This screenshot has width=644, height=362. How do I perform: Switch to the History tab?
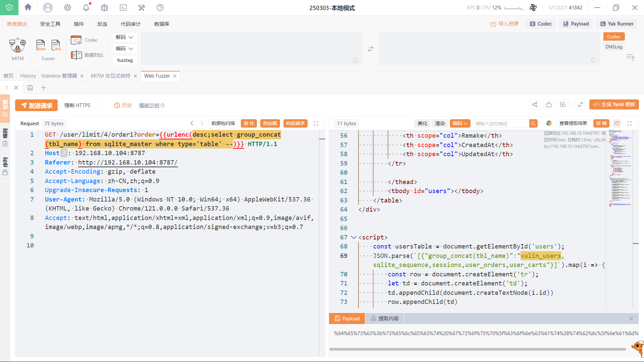[x=28, y=76]
